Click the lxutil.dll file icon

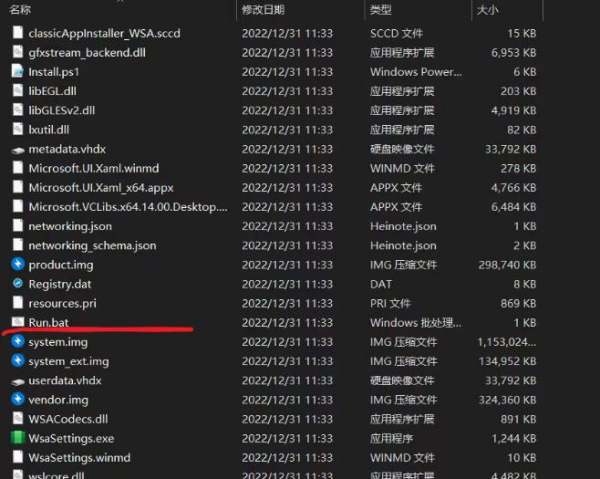[18, 129]
